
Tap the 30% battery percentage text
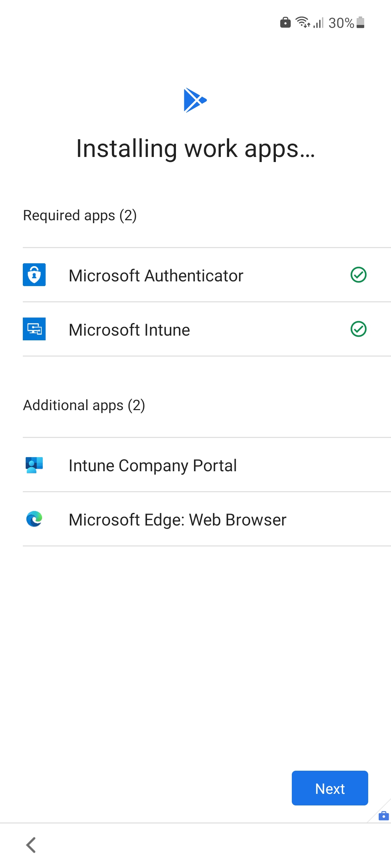(x=341, y=23)
